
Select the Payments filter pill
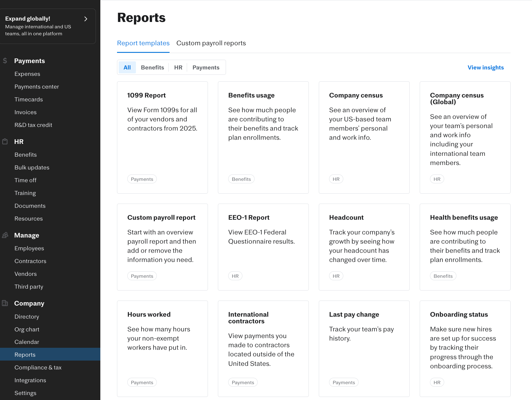tap(206, 67)
